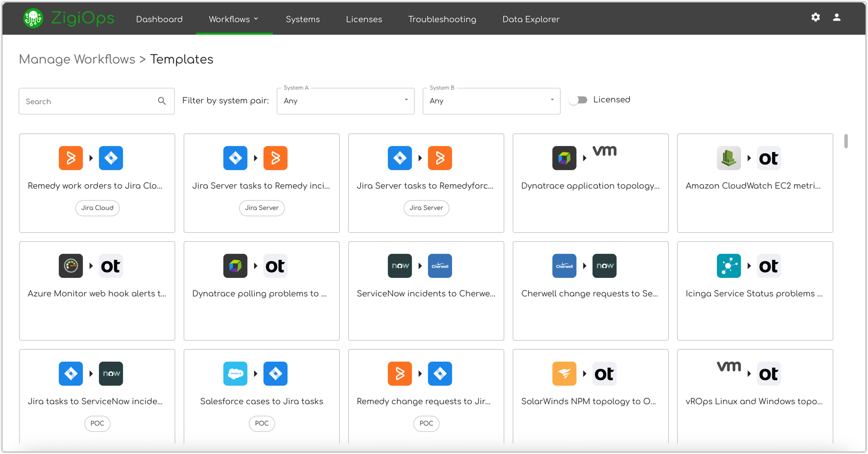This screenshot has width=868, height=454.
Task: Open the Systems tab
Action: 303,19
